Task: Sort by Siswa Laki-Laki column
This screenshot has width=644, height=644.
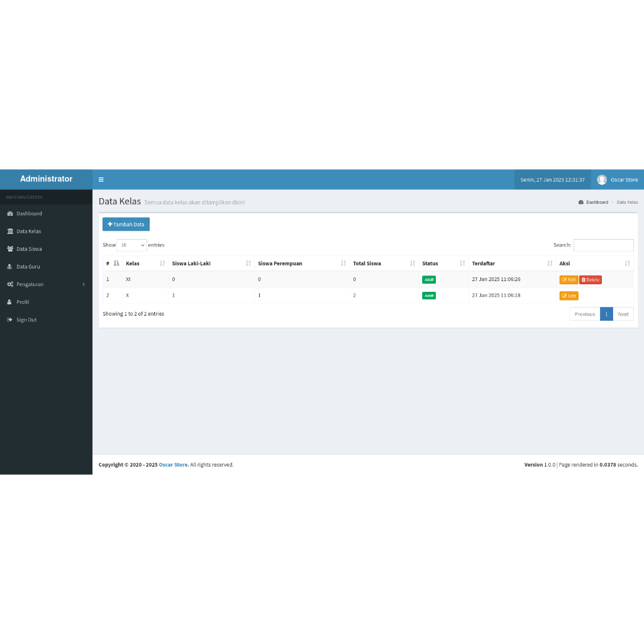Action: click(x=211, y=264)
